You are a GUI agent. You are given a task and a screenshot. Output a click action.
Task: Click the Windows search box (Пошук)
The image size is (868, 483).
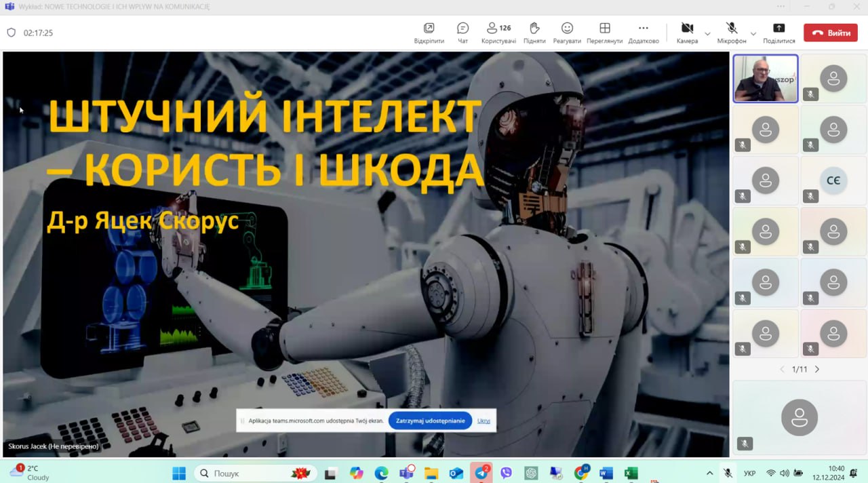[256, 473]
